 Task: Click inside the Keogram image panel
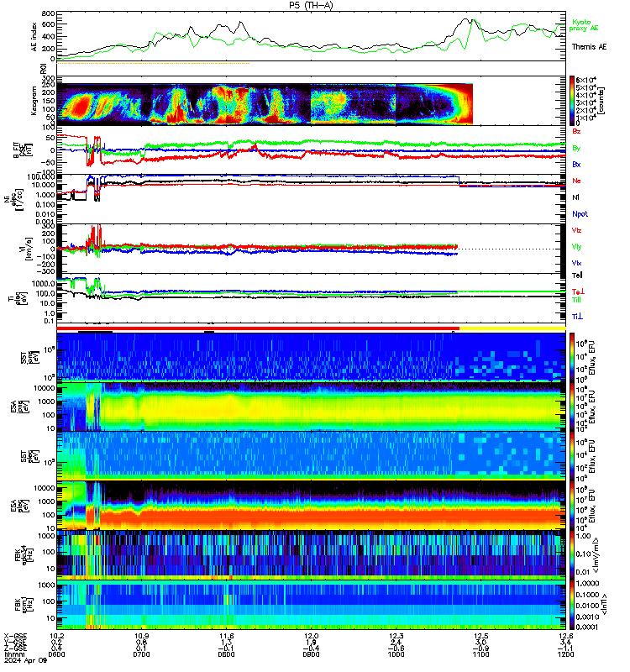pyautogui.click(x=265, y=104)
